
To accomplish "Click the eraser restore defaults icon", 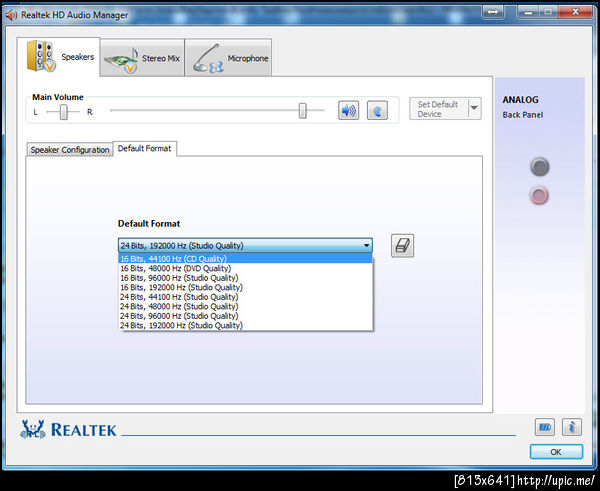I will coord(402,245).
